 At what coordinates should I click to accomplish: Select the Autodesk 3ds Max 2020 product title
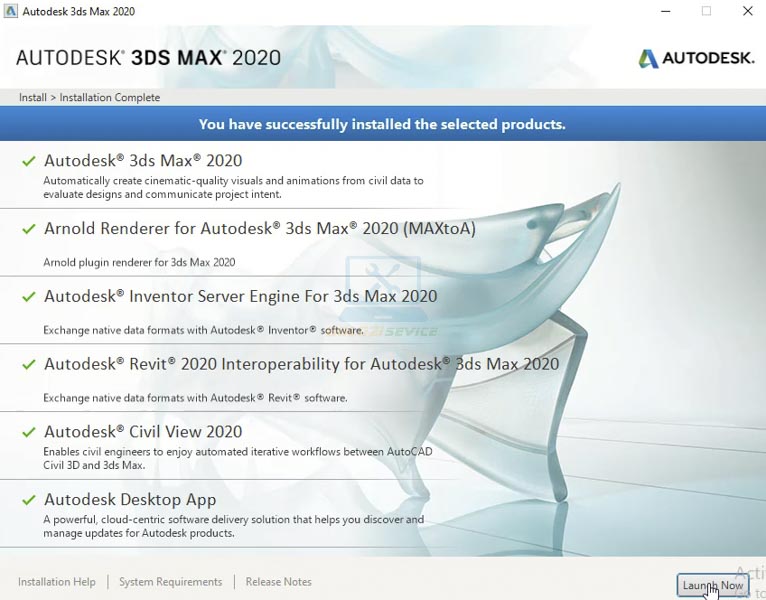(x=143, y=160)
